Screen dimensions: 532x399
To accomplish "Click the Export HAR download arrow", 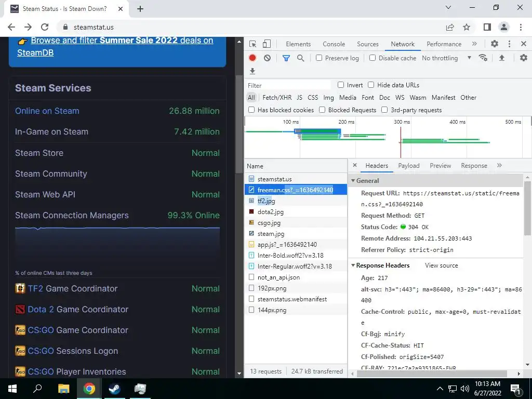I will coord(252,71).
